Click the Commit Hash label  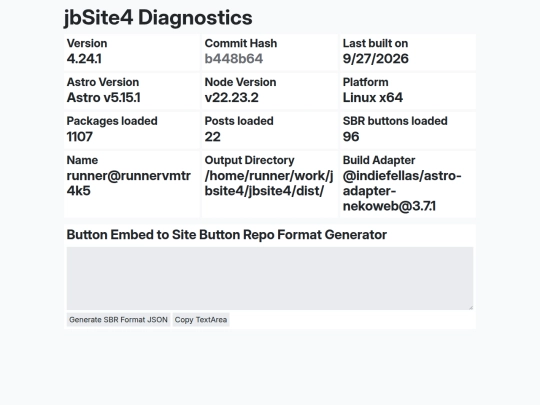241,43
